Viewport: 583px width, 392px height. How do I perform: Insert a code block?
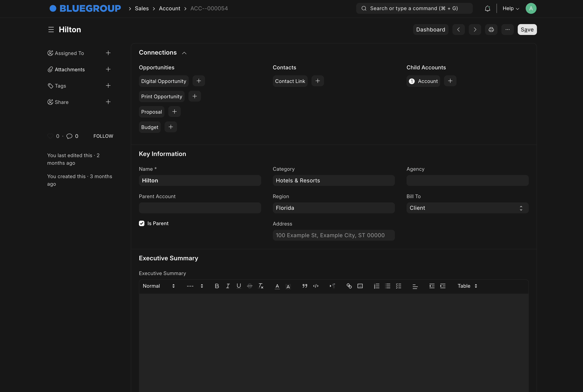pos(316,286)
